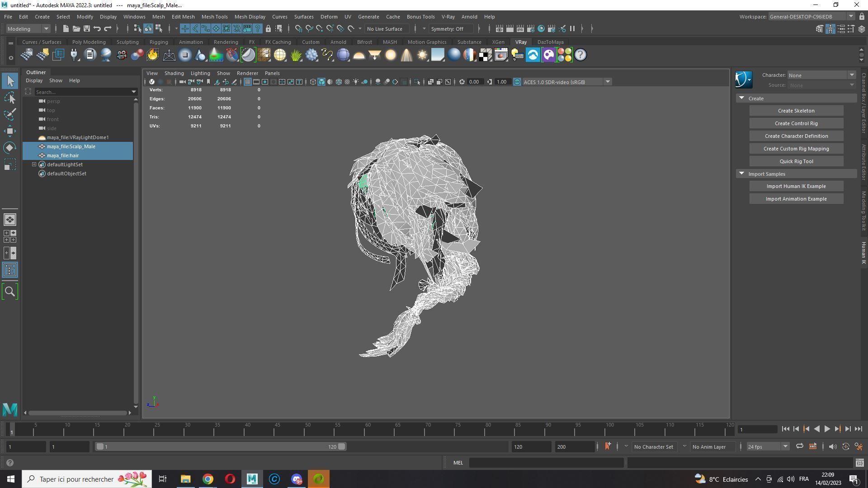Screen dimensions: 868x488
Task: Click the Quick Rig Tool button
Action: [796, 161]
